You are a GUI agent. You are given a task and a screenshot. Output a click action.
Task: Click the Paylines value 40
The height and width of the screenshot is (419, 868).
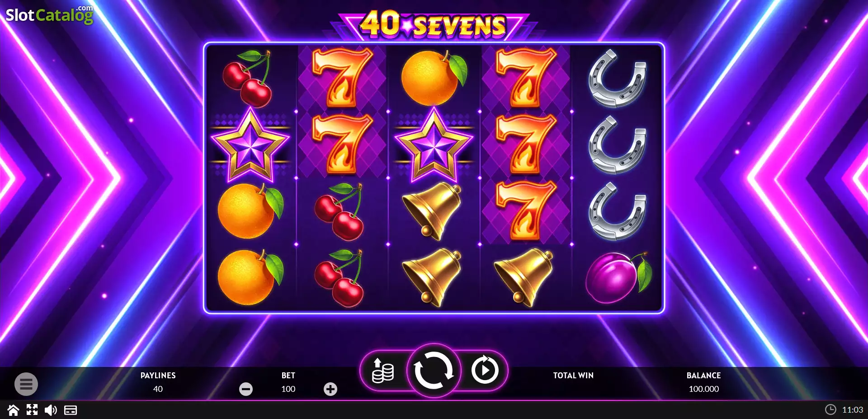(158, 389)
